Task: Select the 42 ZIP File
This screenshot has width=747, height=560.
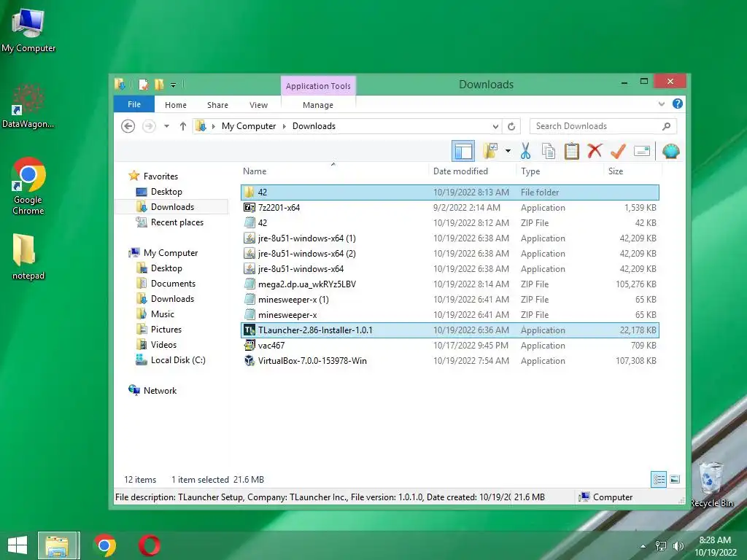Action: [x=449, y=223]
